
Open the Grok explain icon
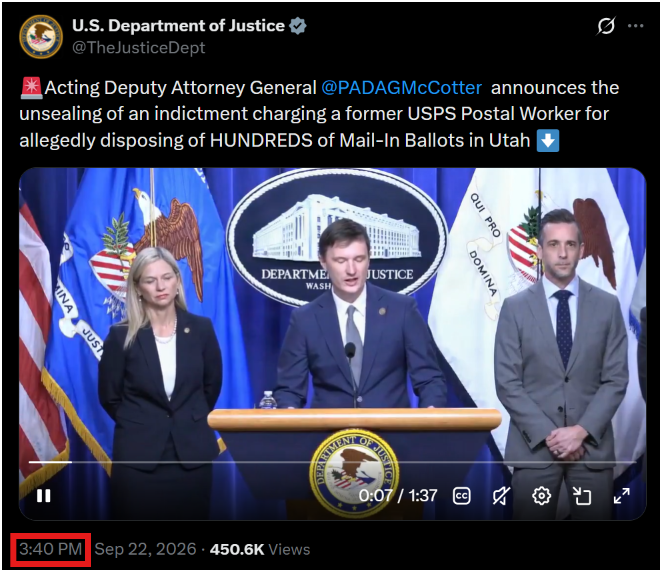click(606, 26)
